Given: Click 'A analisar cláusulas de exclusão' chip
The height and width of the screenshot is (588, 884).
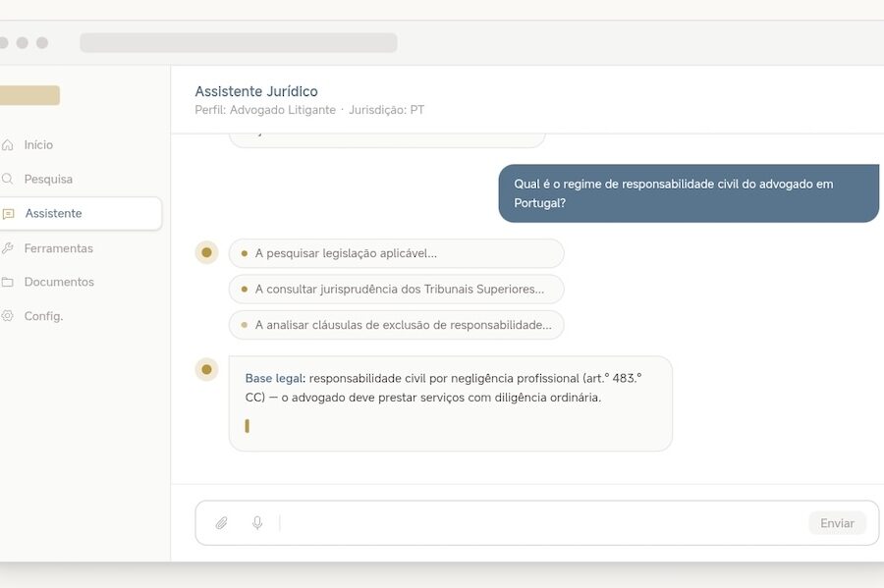Looking at the screenshot, I should coord(396,325).
